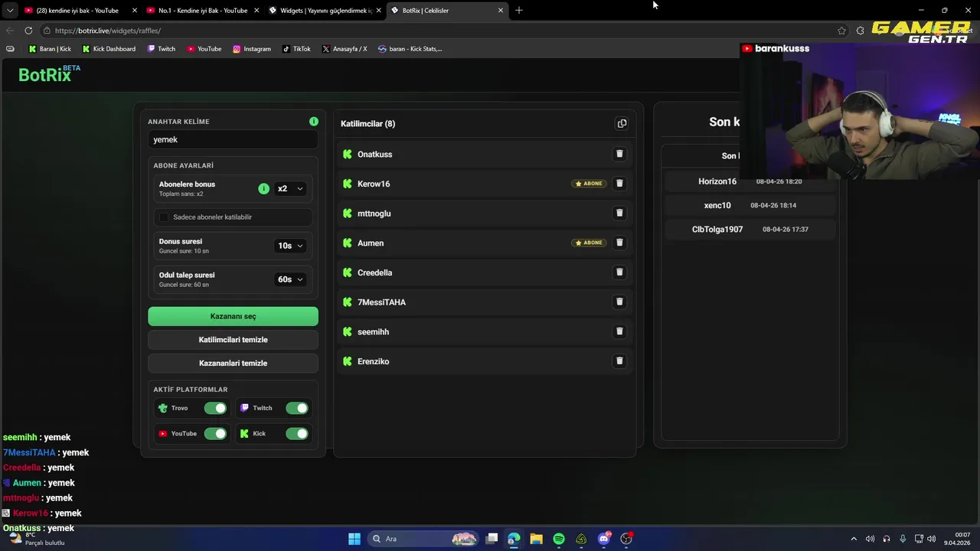The image size is (980, 551).
Task: Delete seemihh from the raffle list
Action: (x=619, y=331)
